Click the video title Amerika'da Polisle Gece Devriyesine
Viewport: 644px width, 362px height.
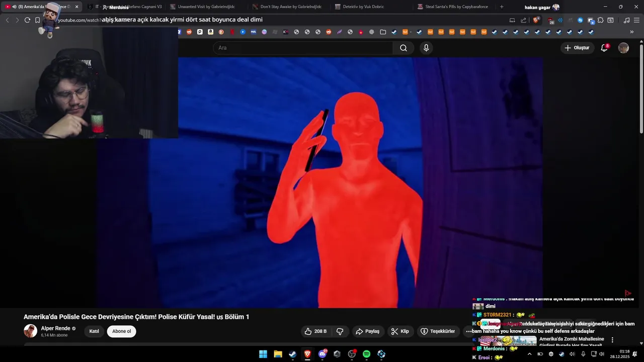tap(136, 317)
